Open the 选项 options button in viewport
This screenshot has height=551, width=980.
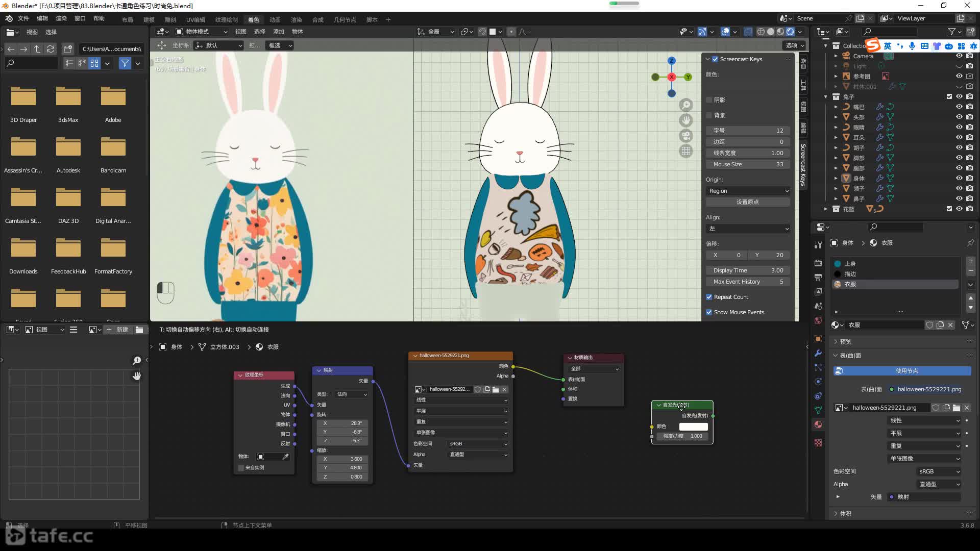(795, 45)
